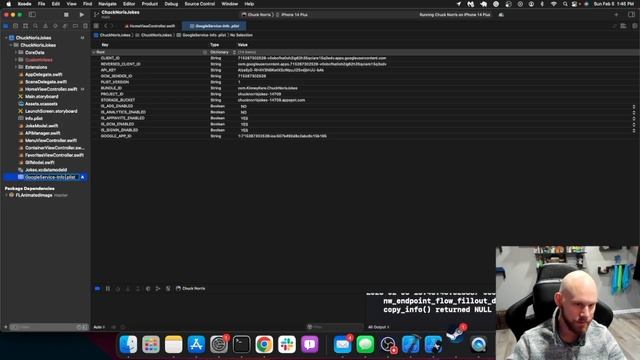The height and width of the screenshot is (360, 640).
Task: Run the app with the Play button
Action: (x=82, y=15)
